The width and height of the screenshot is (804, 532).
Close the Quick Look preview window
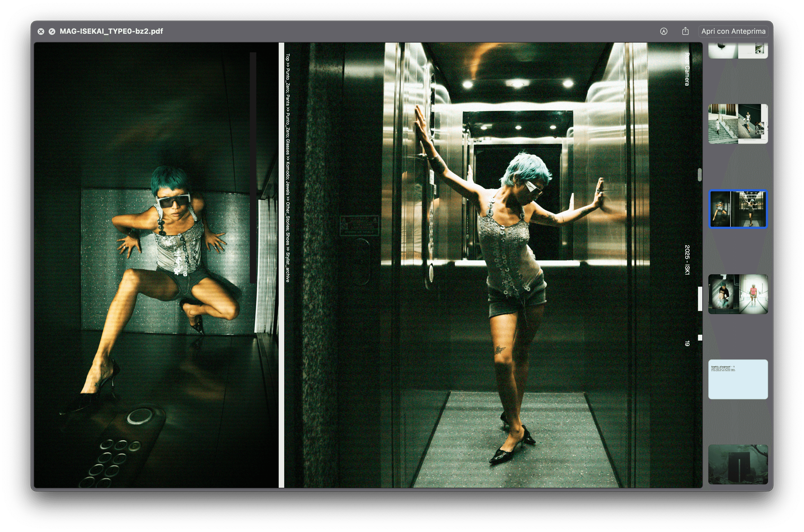(x=41, y=32)
